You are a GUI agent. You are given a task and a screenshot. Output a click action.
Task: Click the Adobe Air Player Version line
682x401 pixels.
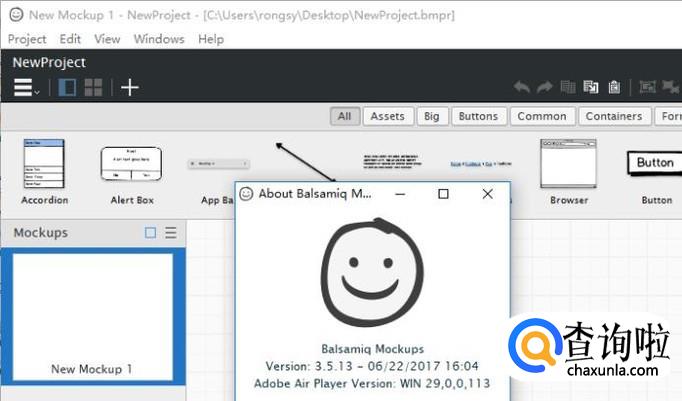point(372,384)
